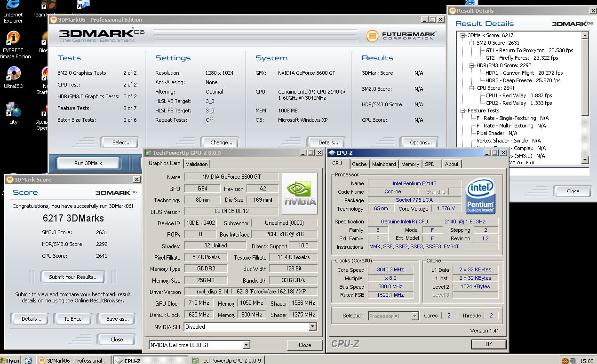Screen dimensions: 597x364
Task: Open the city desktop shortcut
Action: 13,113
